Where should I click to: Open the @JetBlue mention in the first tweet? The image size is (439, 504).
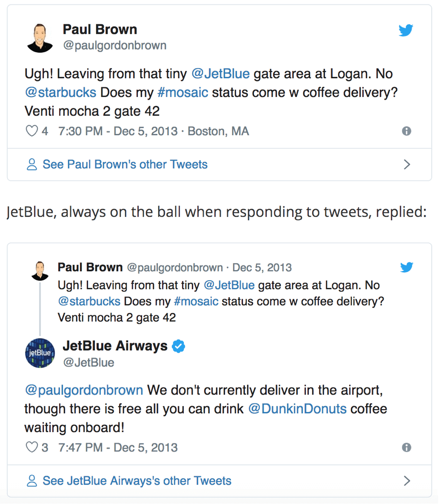(221, 73)
